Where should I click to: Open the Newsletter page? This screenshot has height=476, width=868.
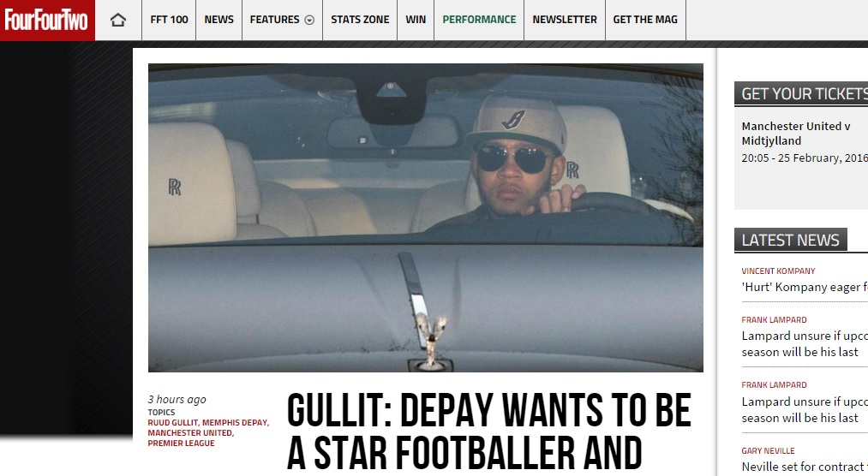tap(565, 20)
